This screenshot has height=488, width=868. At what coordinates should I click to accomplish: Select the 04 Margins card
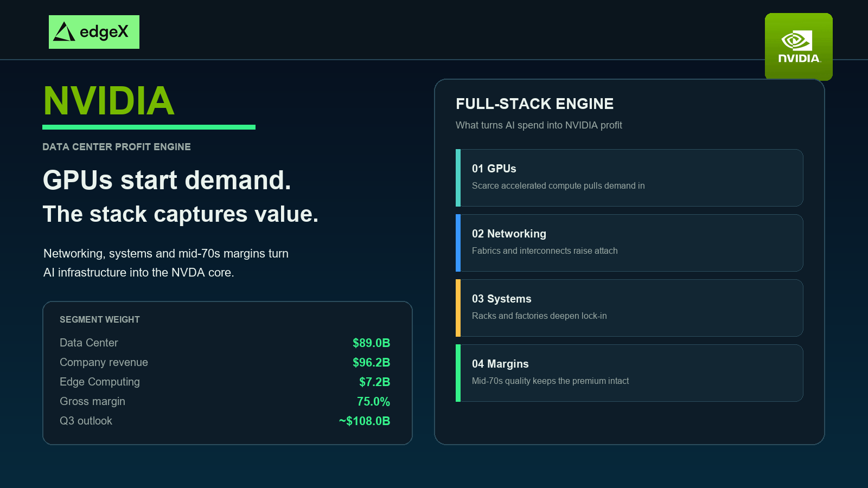pos(629,373)
